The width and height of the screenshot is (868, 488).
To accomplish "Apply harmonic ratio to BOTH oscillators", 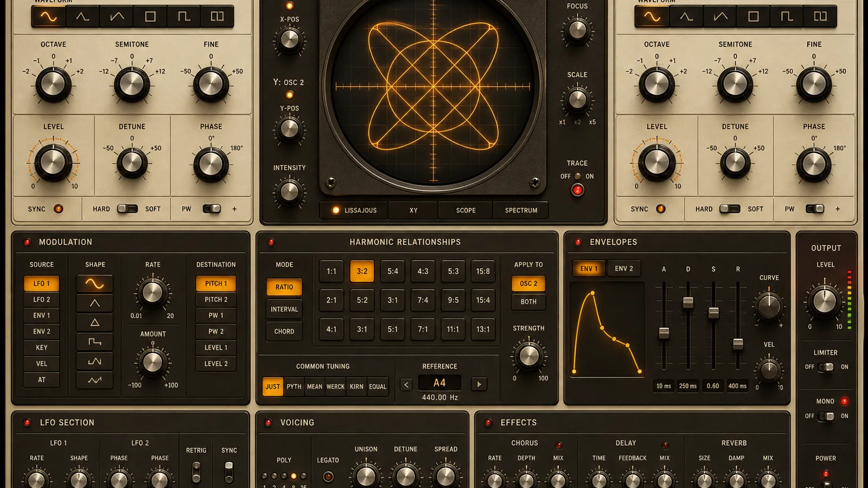I will click(528, 301).
